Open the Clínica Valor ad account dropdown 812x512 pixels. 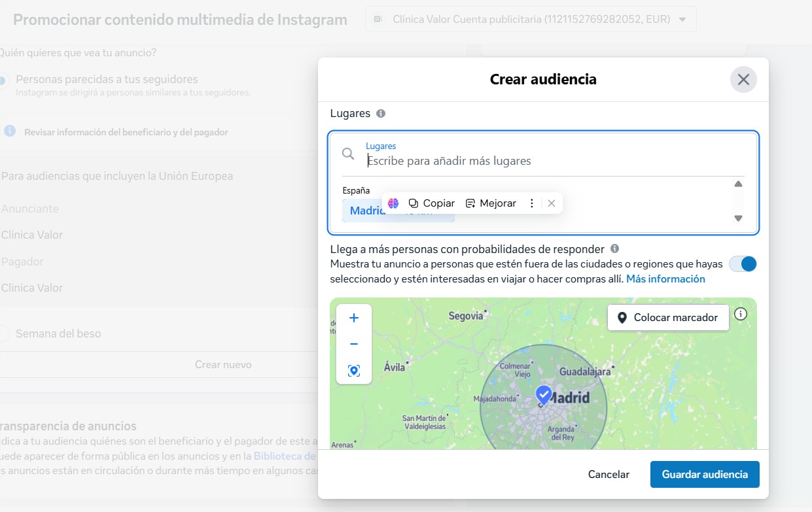coord(531,20)
